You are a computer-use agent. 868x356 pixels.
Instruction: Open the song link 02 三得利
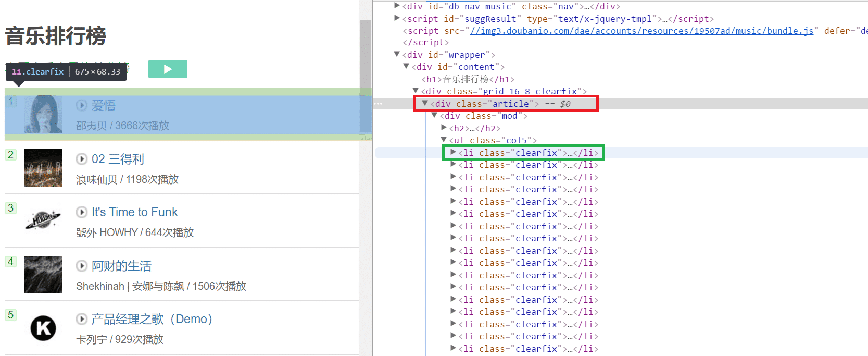tap(118, 159)
